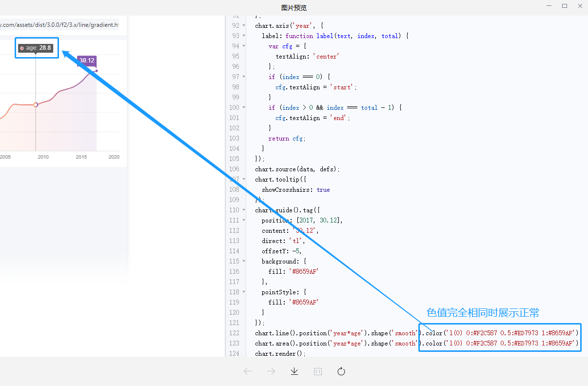Click the purple data point on the chart line
Image resolution: width=588 pixels, height=386 pixels.
[x=97, y=71]
